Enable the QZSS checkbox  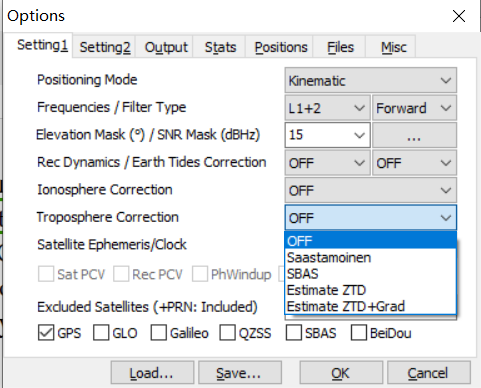coord(227,333)
